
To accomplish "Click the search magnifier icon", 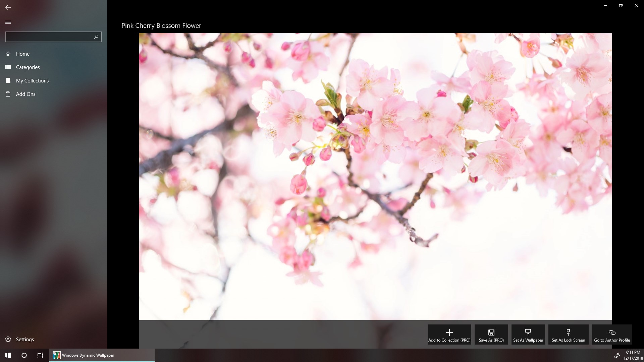I will click(96, 37).
